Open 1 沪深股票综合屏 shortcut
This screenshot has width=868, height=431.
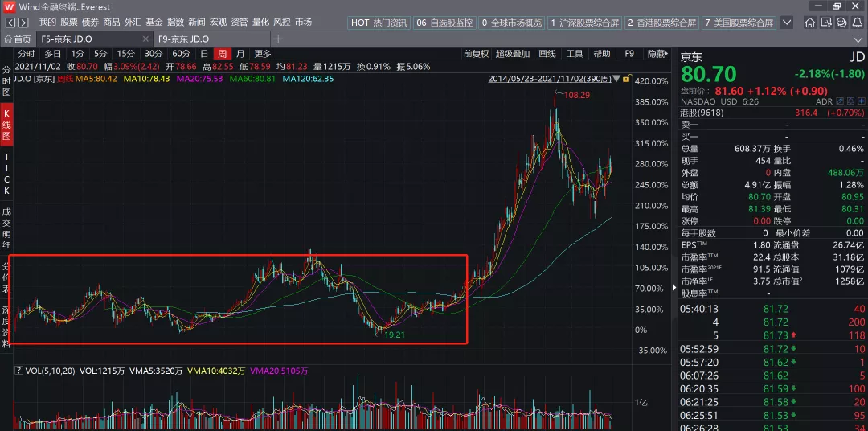pyautogui.click(x=584, y=23)
